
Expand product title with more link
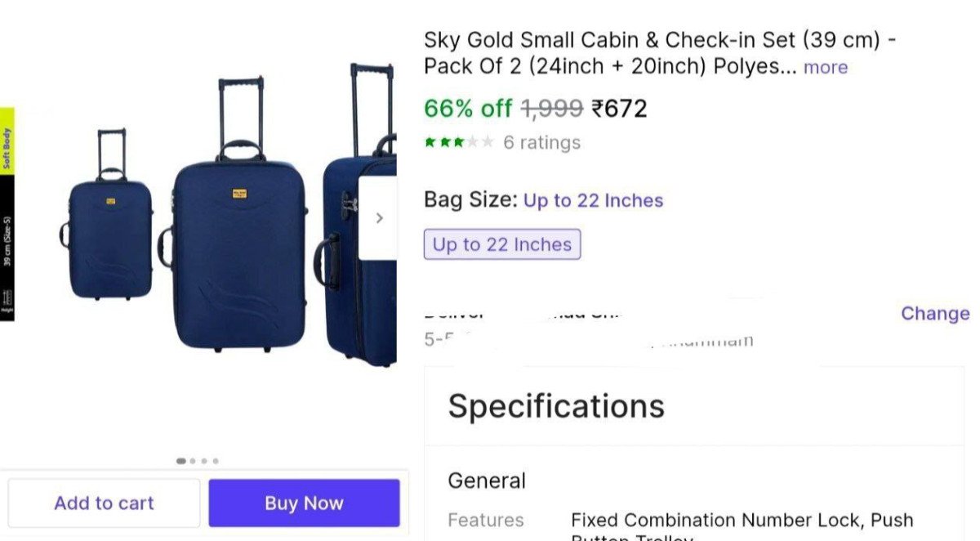(x=826, y=67)
